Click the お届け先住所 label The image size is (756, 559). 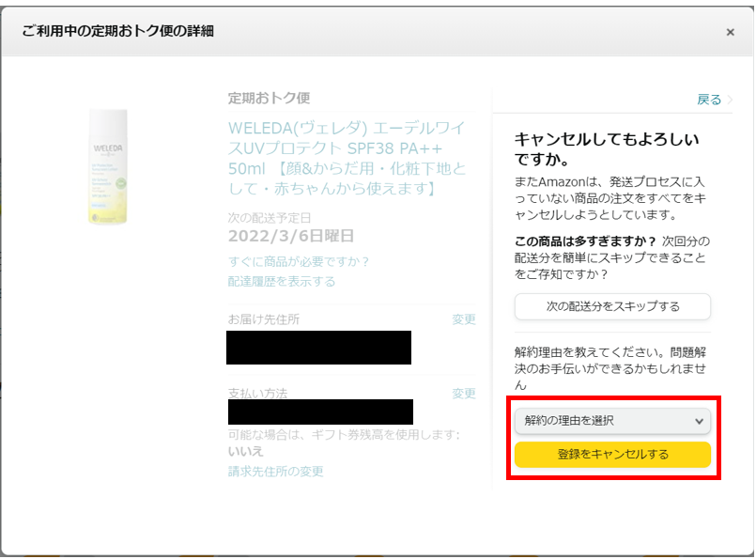[x=264, y=319]
